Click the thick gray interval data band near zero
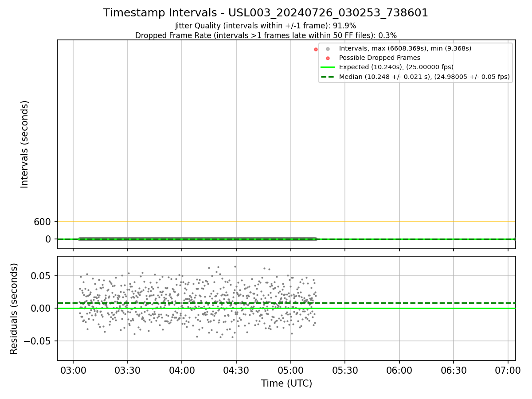 click(197, 239)
